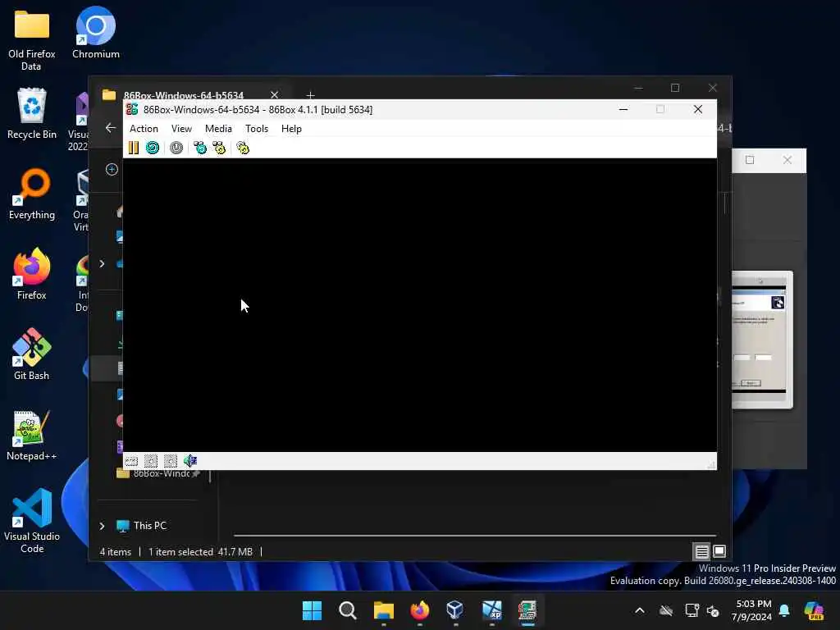
Task: Open the Media menu
Action: (218, 129)
